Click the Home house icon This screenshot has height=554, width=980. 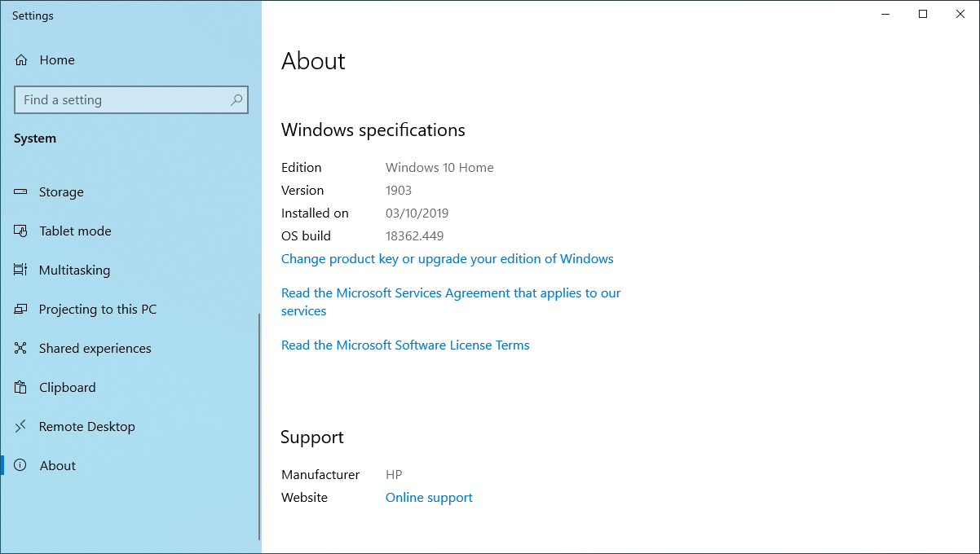tap(20, 59)
